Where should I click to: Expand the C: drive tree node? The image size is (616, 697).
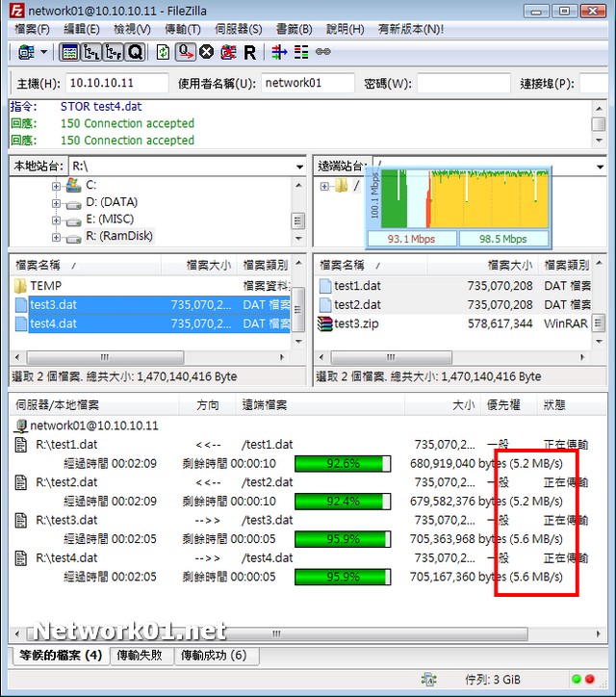pyautogui.click(x=56, y=185)
